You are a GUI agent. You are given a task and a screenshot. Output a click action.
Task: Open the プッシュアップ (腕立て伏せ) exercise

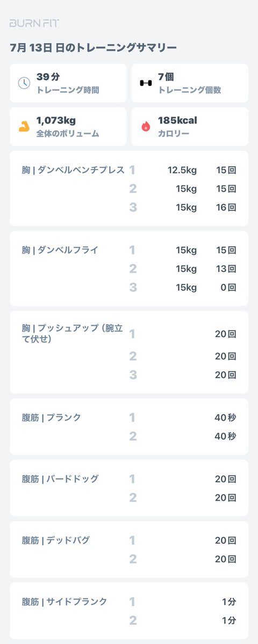(129, 352)
